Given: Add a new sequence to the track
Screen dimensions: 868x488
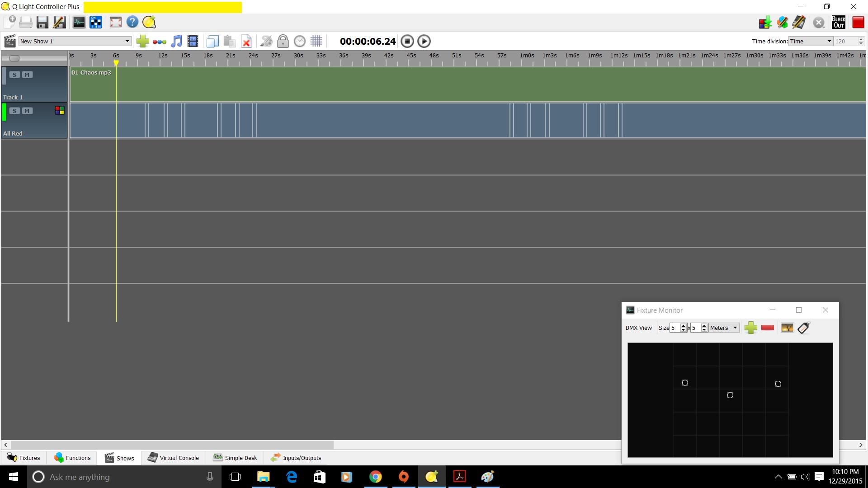Looking at the screenshot, I should click(160, 42).
